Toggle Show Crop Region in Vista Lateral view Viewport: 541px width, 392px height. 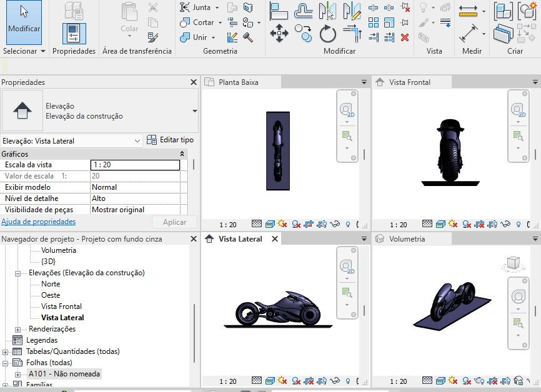(x=322, y=381)
